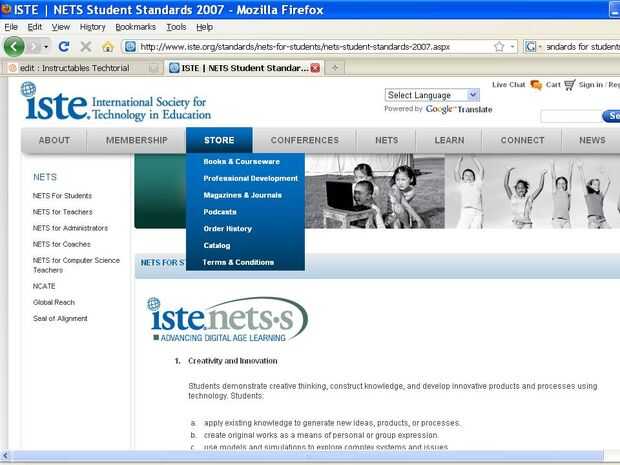
Task: Bookmark this page with the star icon
Action: pos(499,47)
